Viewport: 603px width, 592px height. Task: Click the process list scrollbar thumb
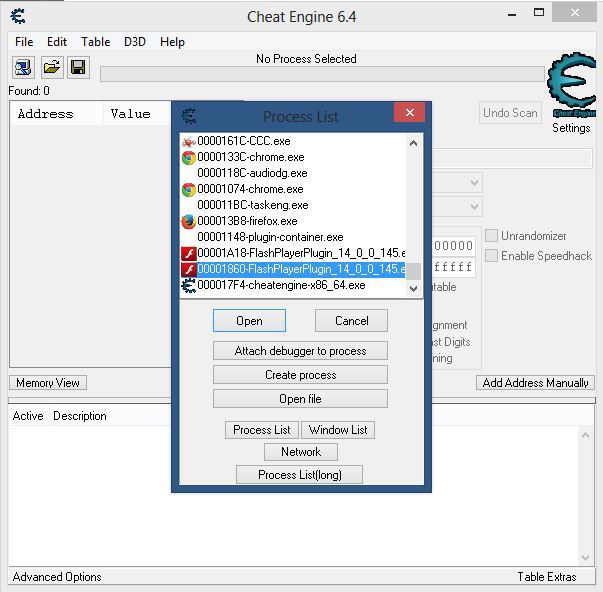tap(413, 271)
